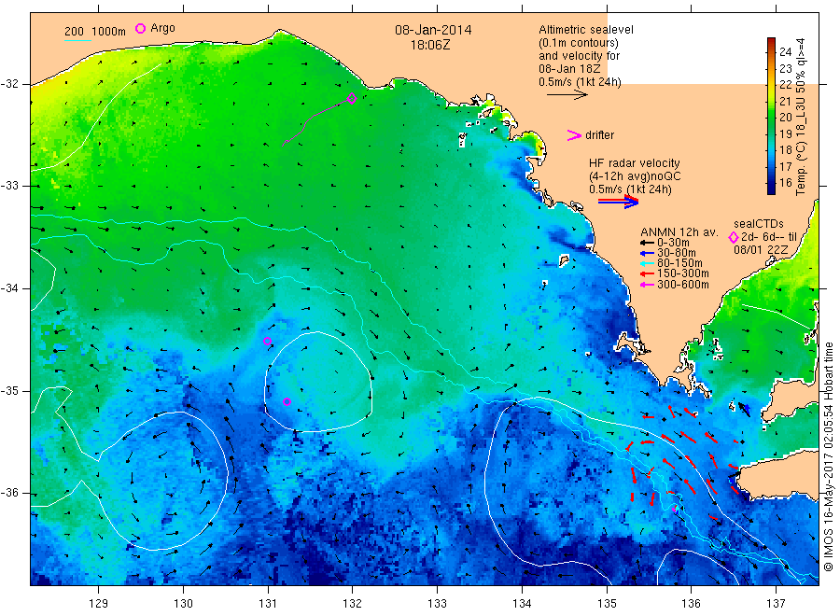Click the colorbar 'Temp. (°C)' axis title
This screenshot has width=840, height=616.
801,173
